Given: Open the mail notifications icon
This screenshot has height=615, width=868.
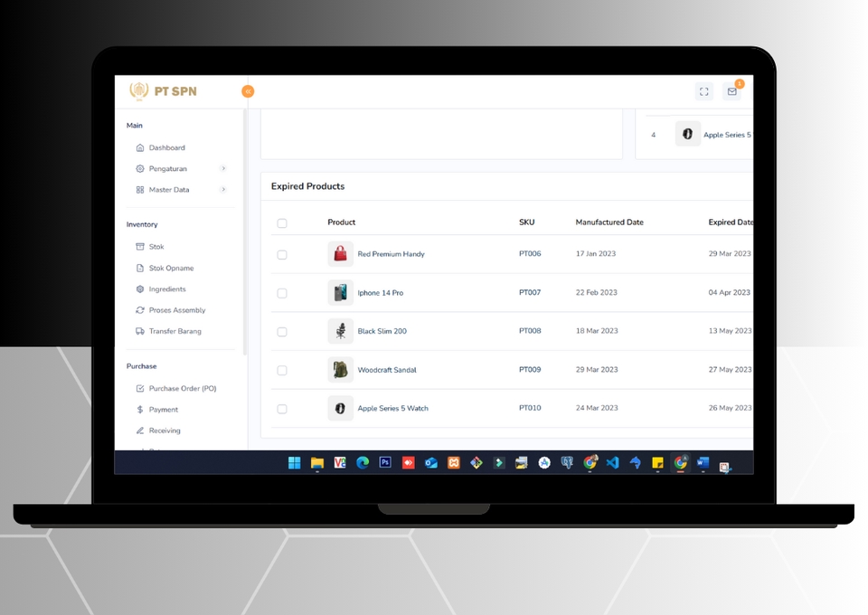Looking at the screenshot, I should click(x=731, y=91).
